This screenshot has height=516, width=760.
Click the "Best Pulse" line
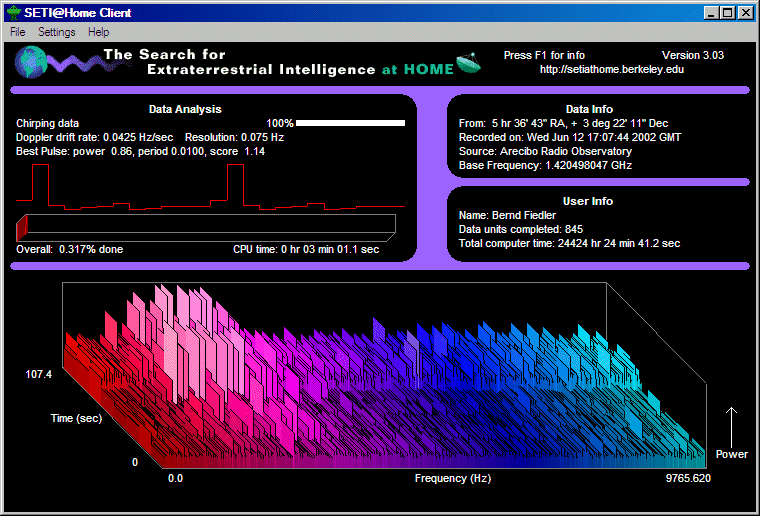click(141, 152)
